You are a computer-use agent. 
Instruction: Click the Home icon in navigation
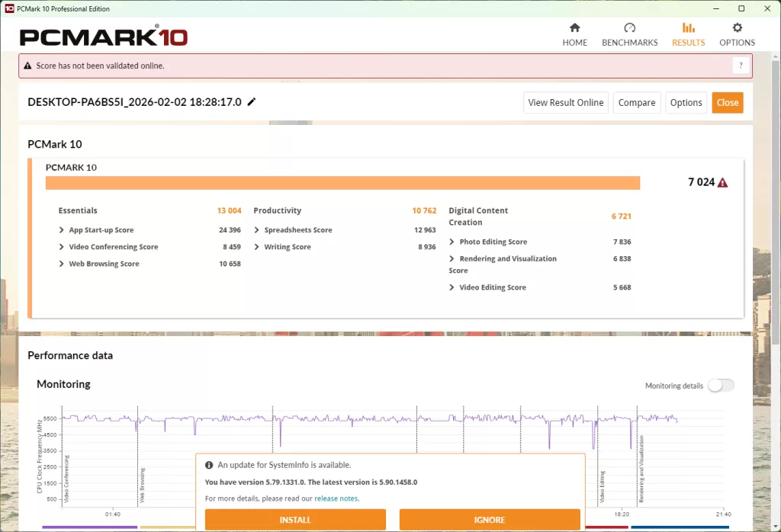pyautogui.click(x=575, y=28)
